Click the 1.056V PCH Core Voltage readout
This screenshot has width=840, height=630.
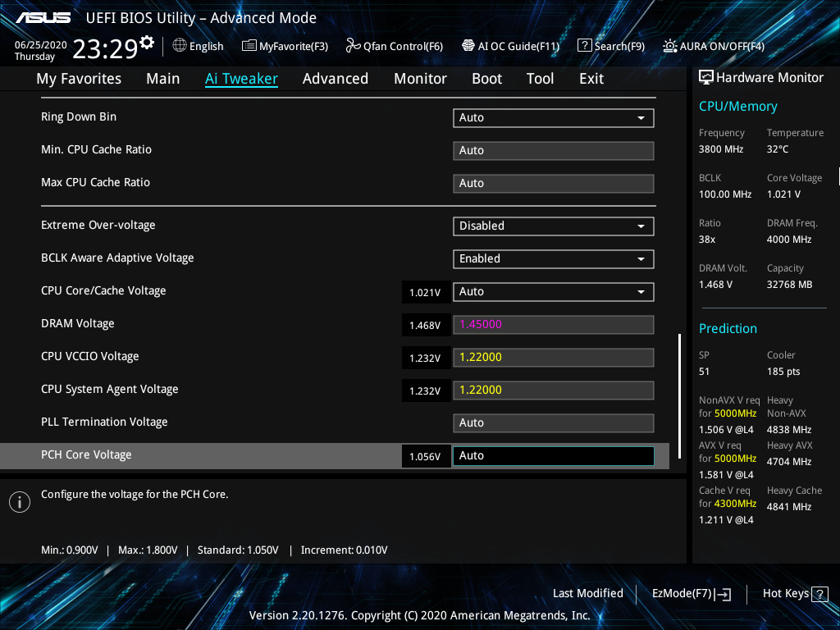[426, 456]
